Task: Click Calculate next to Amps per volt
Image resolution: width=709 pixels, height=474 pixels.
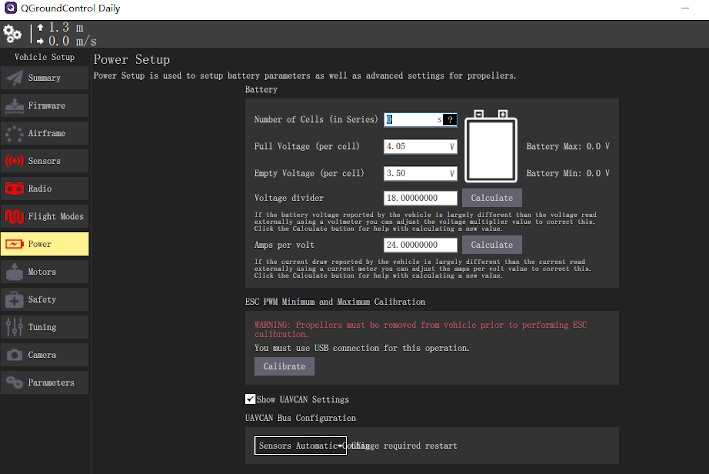Action: point(492,245)
